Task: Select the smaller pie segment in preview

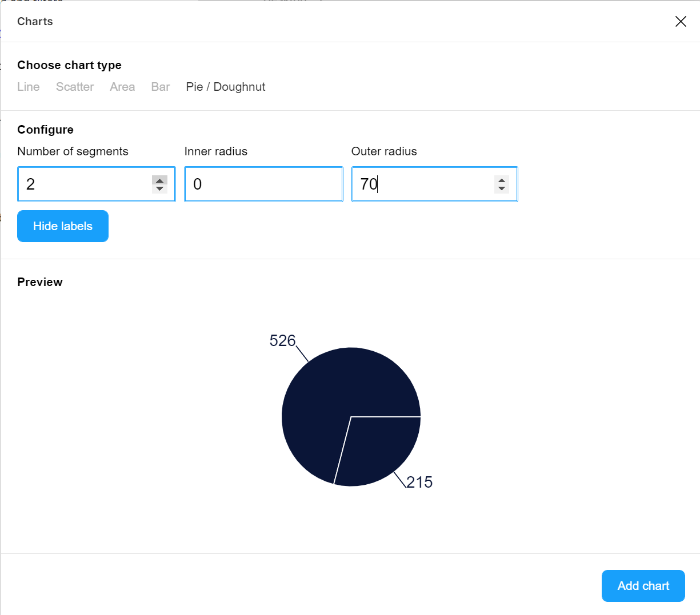Action: [377, 451]
